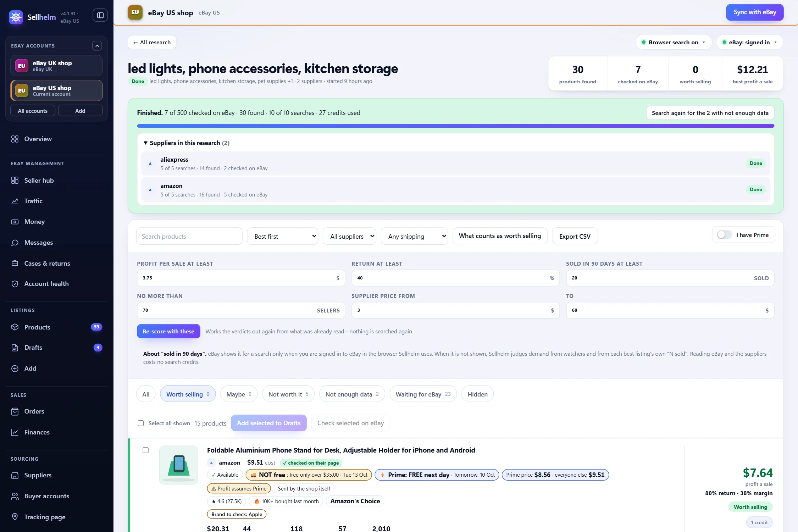The width and height of the screenshot is (798, 532).
Task: Check the Select all shown checkbox
Action: pyautogui.click(x=141, y=423)
